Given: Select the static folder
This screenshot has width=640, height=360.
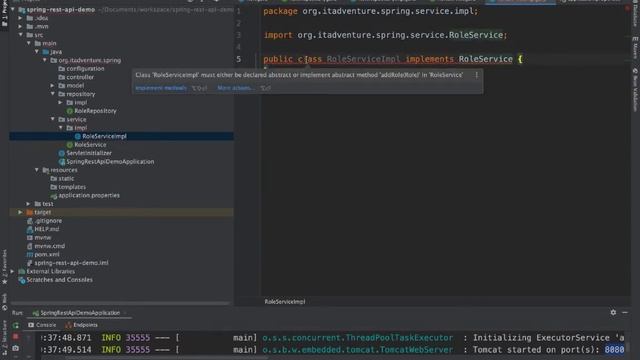Looking at the screenshot, I should pos(66,179).
